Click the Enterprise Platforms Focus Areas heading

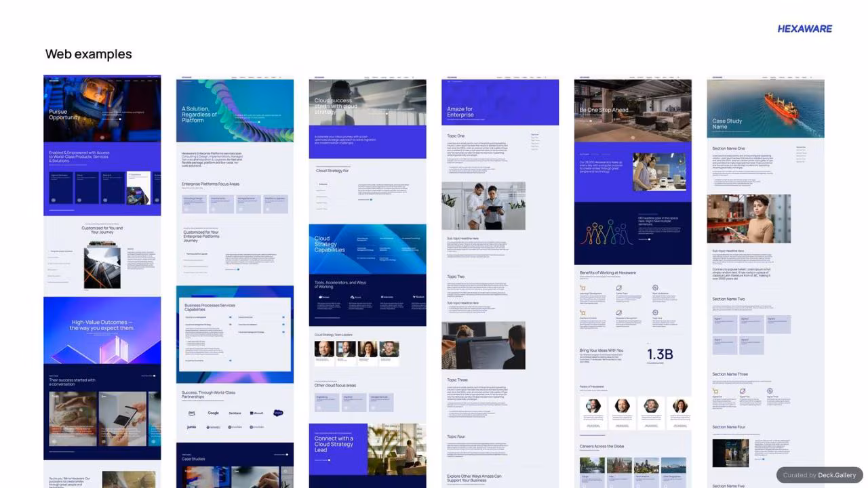click(x=210, y=184)
